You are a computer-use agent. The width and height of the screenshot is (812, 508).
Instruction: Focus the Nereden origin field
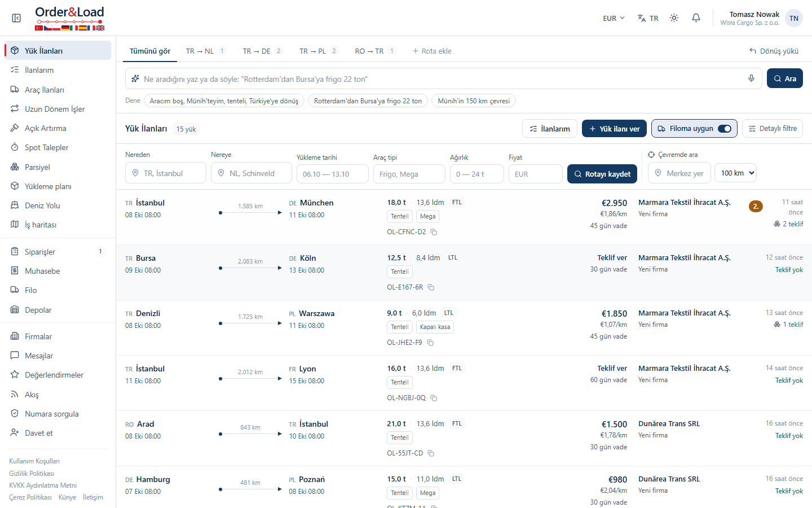(166, 173)
